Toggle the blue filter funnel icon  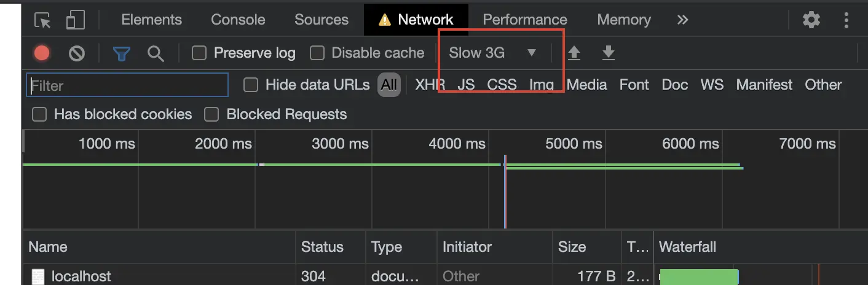pos(122,54)
